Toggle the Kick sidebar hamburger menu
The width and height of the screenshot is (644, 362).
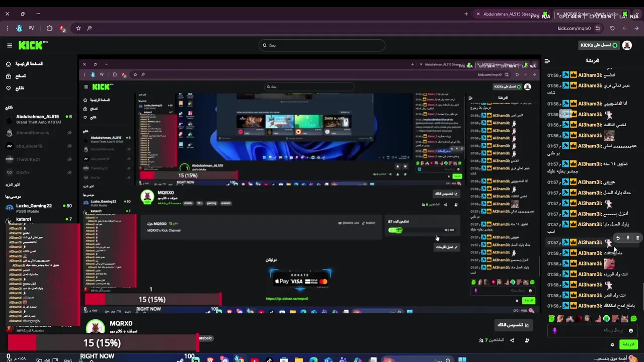coord(10,45)
